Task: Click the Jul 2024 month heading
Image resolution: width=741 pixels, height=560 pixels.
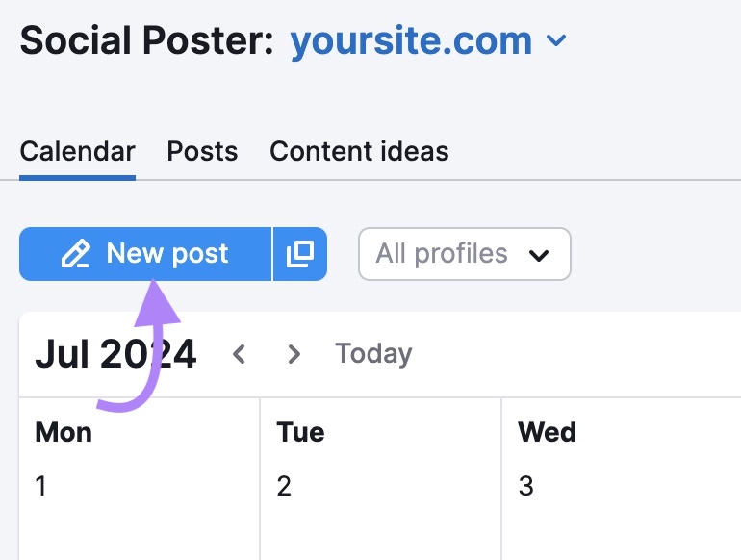Action: pyautogui.click(x=115, y=354)
